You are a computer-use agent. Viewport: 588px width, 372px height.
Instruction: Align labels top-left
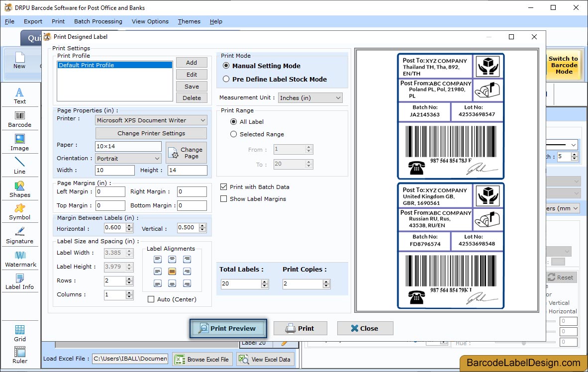pos(158,259)
